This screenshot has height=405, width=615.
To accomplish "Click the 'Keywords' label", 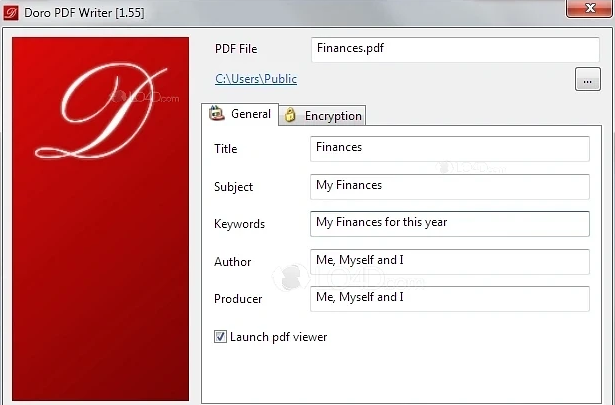I will [x=239, y=224].
